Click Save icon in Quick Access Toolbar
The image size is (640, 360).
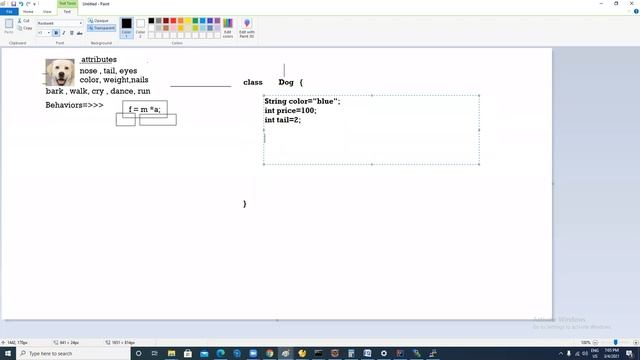click(13, 4)
